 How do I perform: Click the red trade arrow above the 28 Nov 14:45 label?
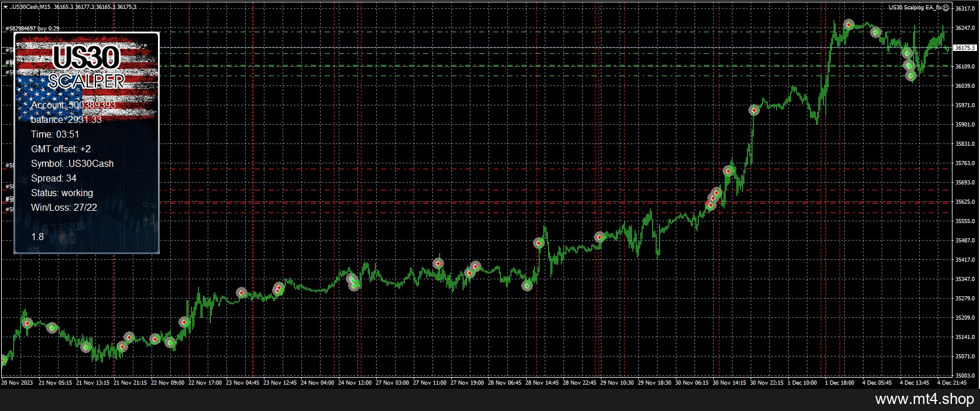[539, 242]
